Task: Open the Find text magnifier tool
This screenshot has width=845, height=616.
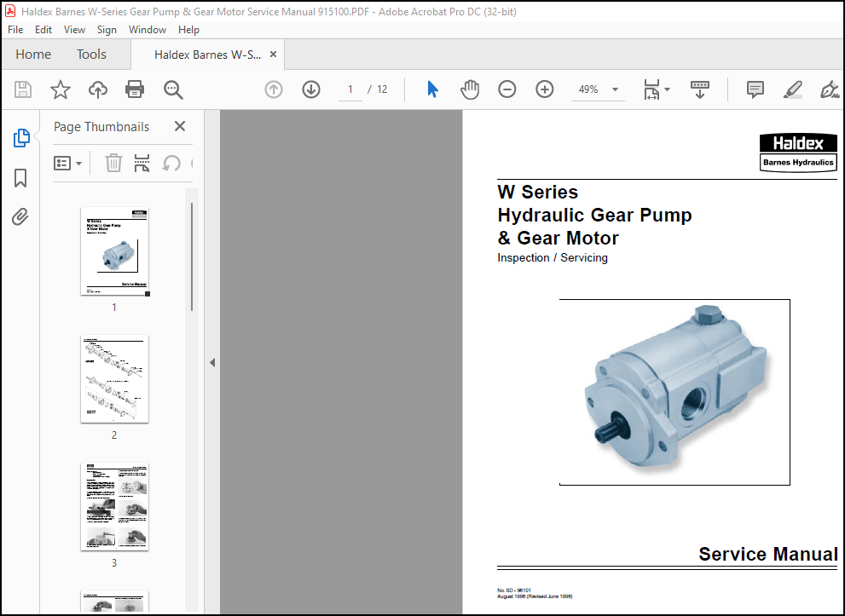Action: (173, 90)
